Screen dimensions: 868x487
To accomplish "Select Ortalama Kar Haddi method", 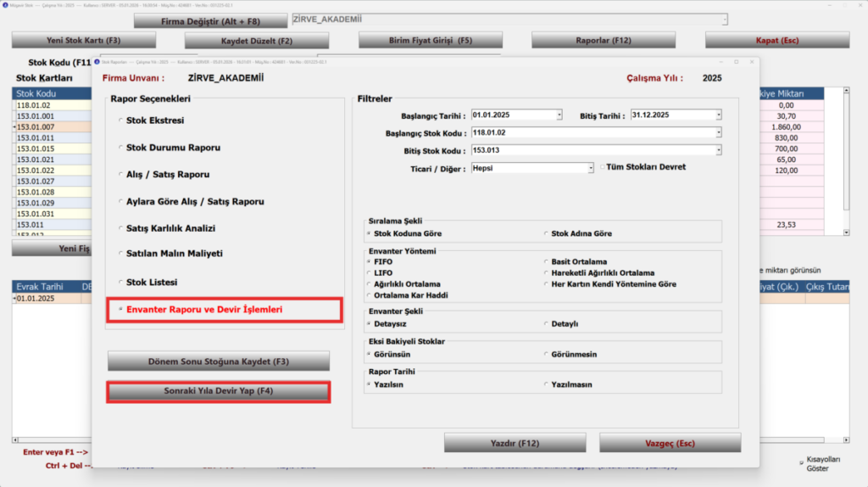I will [x=408, y=295].
